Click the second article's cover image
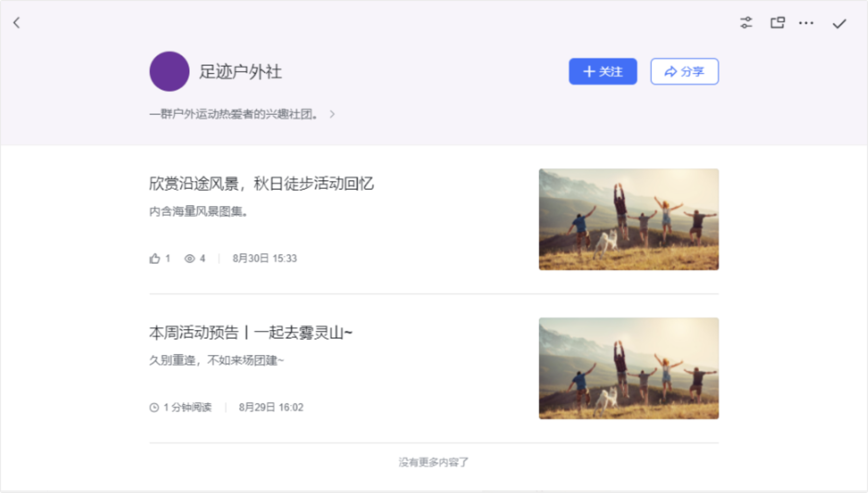This screenshot has width=868, height=493. click(629, 368)
